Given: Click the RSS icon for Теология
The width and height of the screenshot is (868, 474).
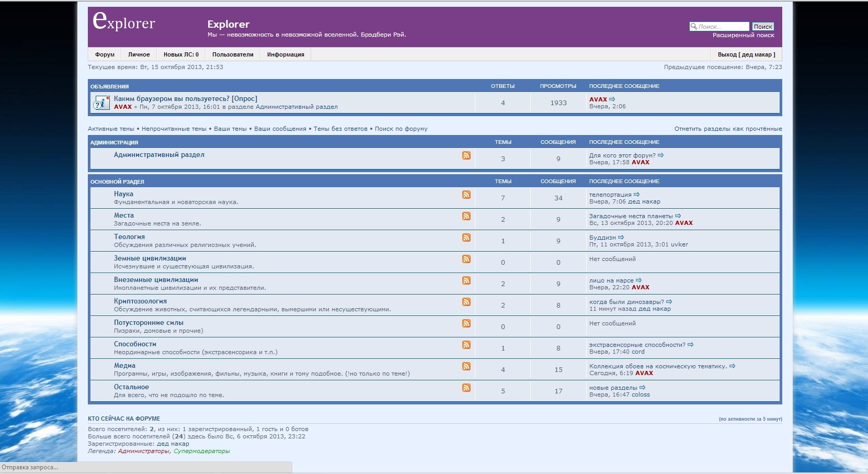Looking at the screenshot, I should point(466,238).
